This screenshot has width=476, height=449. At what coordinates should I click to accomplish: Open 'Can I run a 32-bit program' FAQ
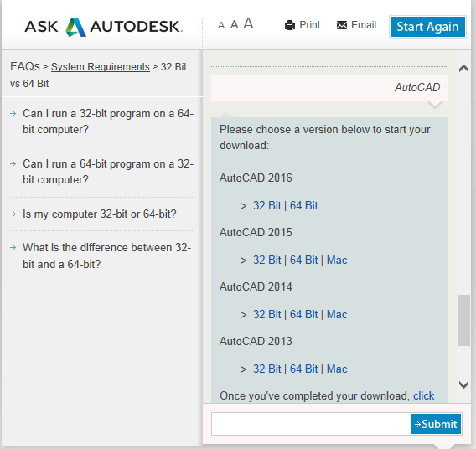(108, 121)
